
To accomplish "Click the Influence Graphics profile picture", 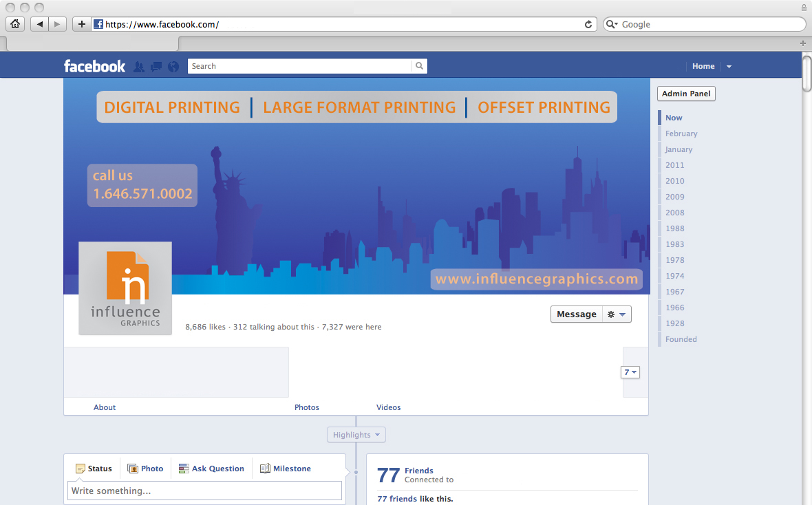I will (x=125, y=288).
